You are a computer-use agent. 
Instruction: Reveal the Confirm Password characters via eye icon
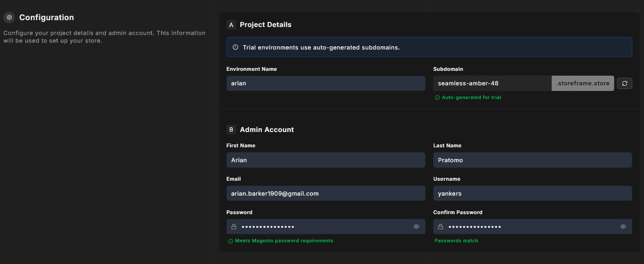click(623, 227)
